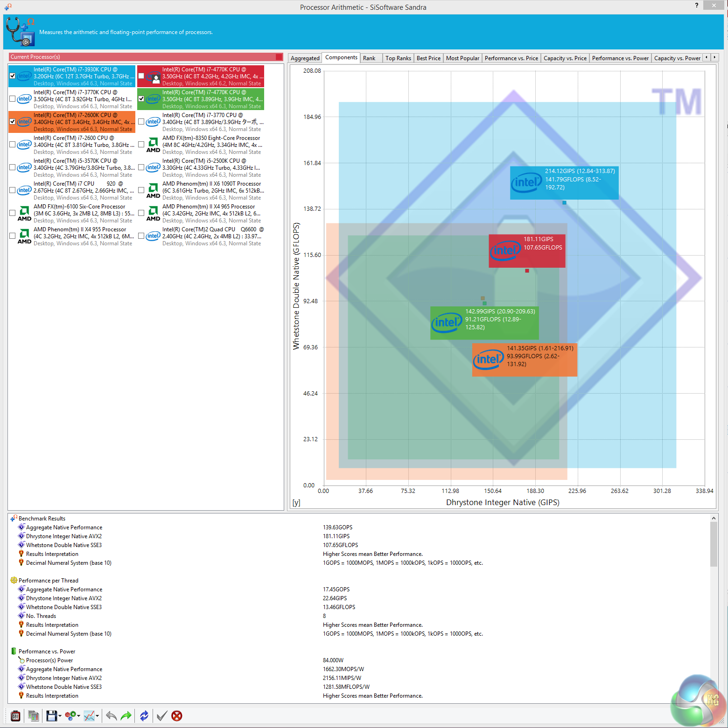This screenshot has width=728, height=728.
Task: Select the Benchmark Results tree header
Action: [42, 519]
